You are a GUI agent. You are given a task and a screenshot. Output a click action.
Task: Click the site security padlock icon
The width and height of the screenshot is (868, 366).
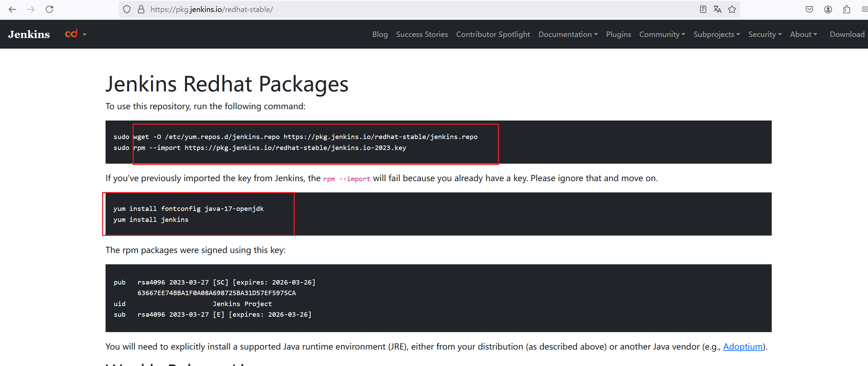(x=141, y=9)
